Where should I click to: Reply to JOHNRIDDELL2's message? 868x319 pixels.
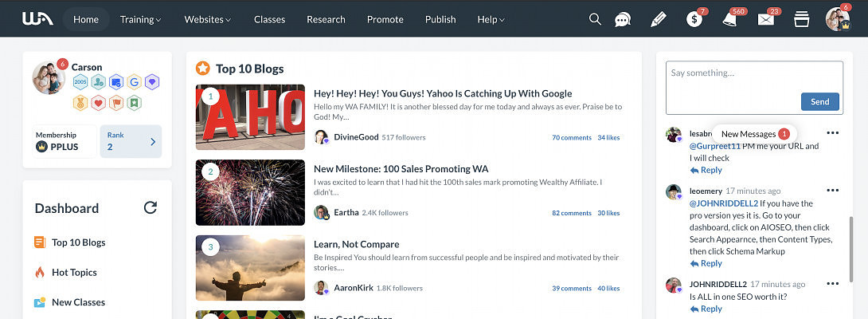pos(706,309)
